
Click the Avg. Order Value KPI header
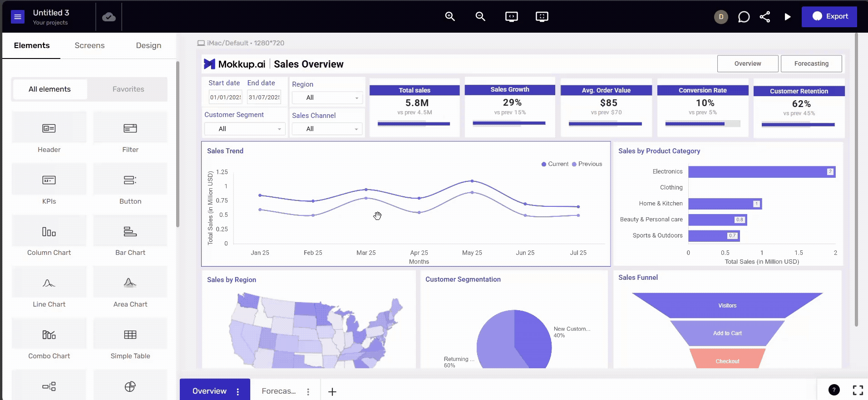(606, 90)
